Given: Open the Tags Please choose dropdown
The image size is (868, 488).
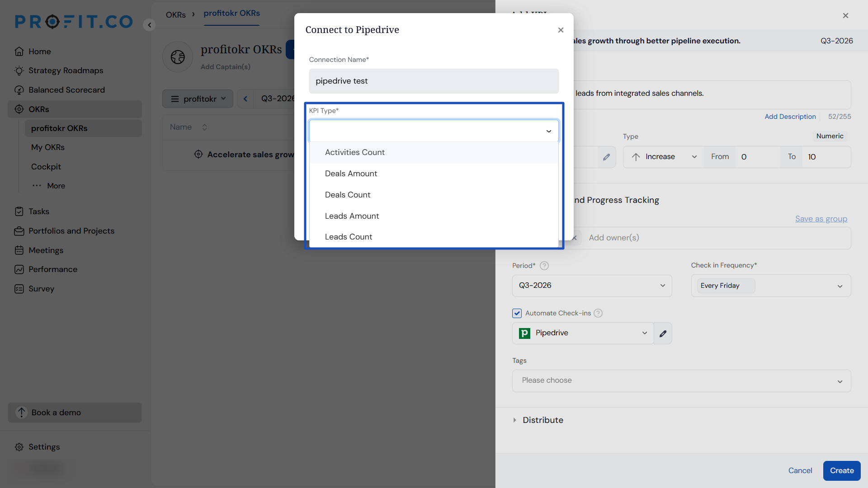Looking at the screenshot, I should [681, 381].
